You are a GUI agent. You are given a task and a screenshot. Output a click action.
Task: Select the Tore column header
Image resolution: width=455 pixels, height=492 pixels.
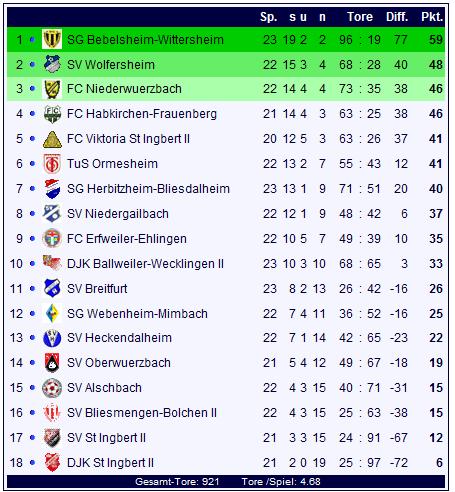click(x=360, y=17)
